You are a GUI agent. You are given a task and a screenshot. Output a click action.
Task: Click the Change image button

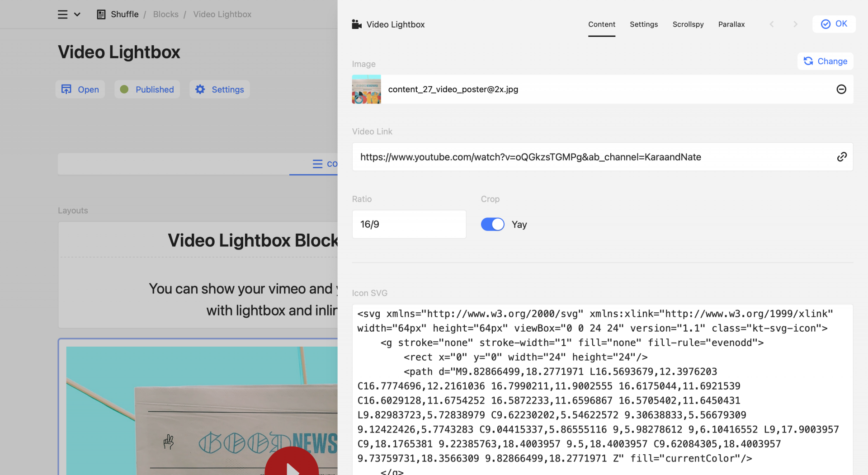tap(825, 61)
